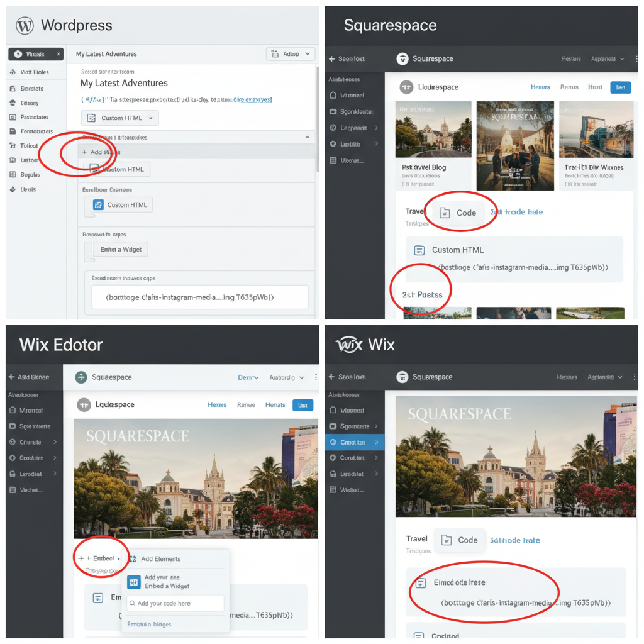Click the "Code" button in the Wix panel
This screenshot has height=644, width=644.
pos(460,540)
